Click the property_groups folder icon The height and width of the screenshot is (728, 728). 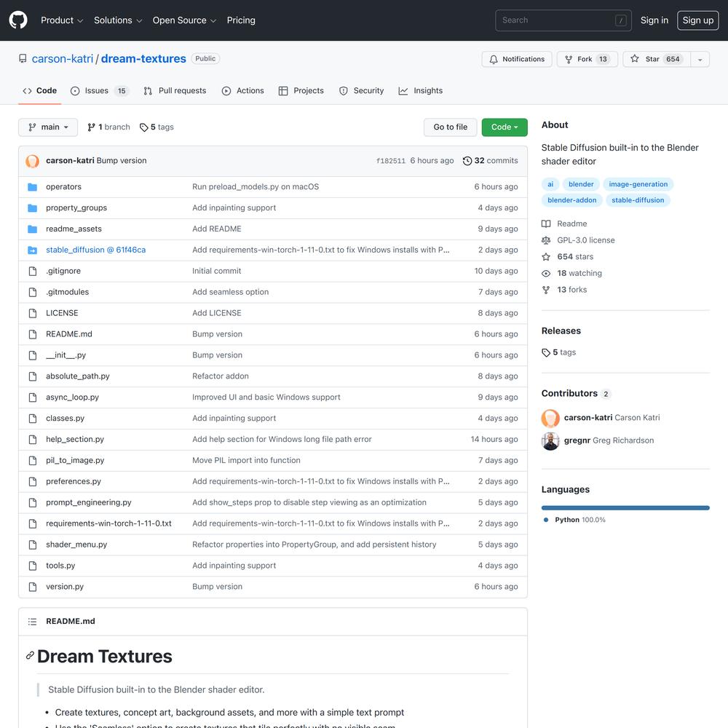click(33, 207)
